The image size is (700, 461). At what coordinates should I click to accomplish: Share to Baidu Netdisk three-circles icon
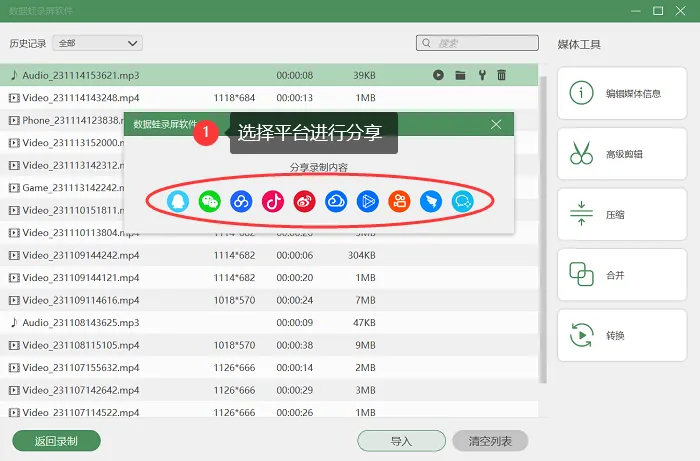point(241,201)
